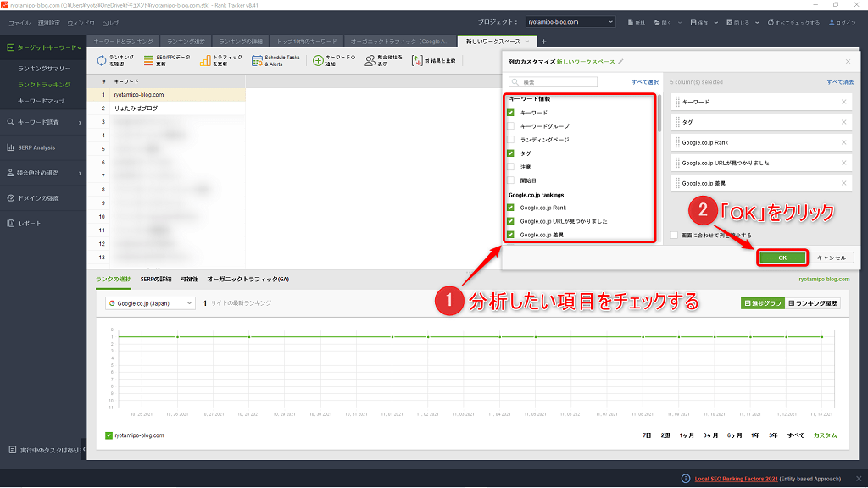
Task: Click the column list vertical scrollbar
Action: [660, 114]
